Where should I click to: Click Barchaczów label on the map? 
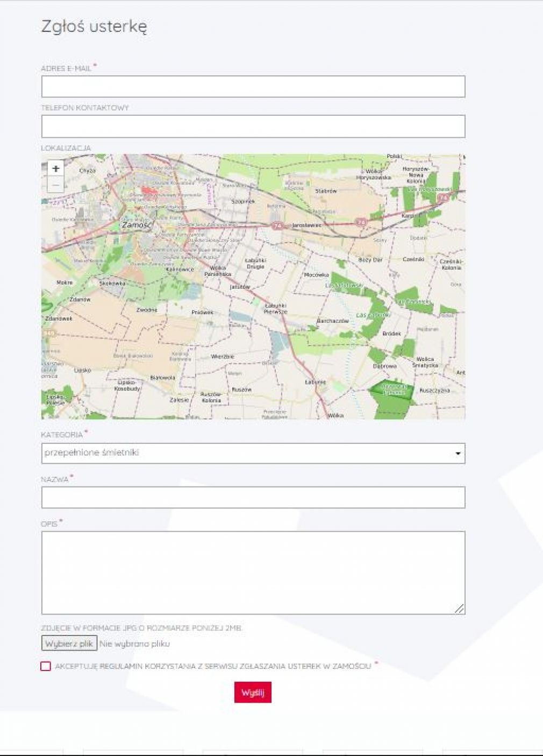pos(333,321)
